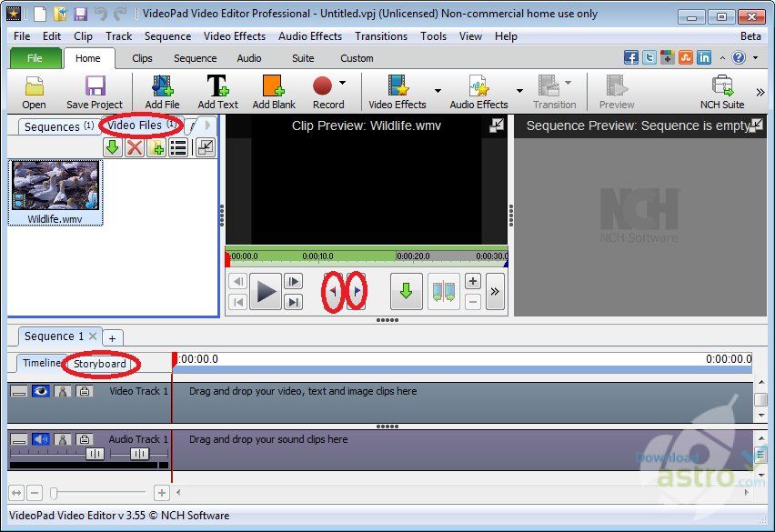Share via the LinkedIn icon
The width and height of the screenshot is (775, 532).
(704, 58)
